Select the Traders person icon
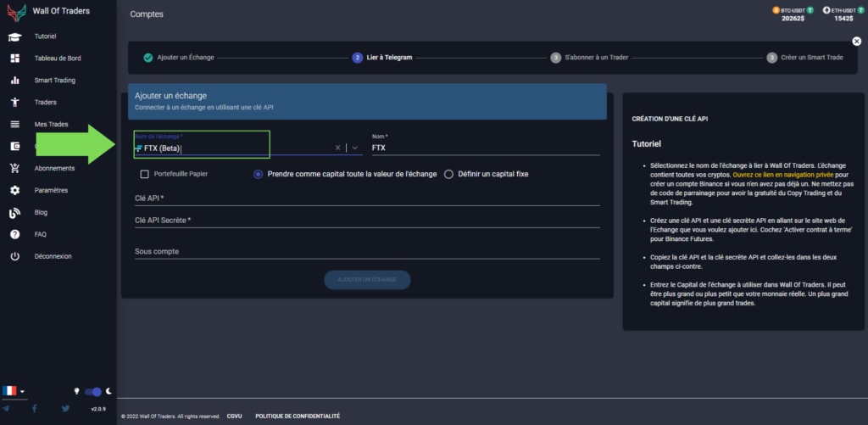This screenshot has height=425, width=868. tap(14, 103)
